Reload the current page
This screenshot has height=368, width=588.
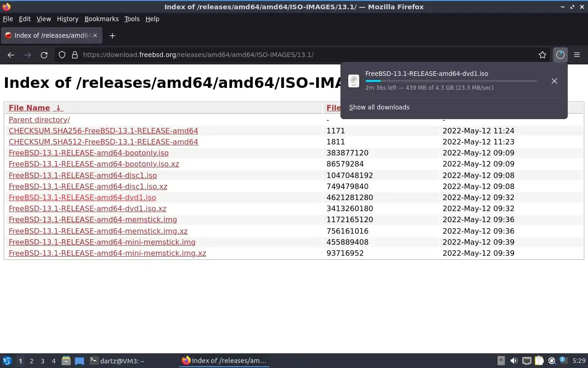44,55
